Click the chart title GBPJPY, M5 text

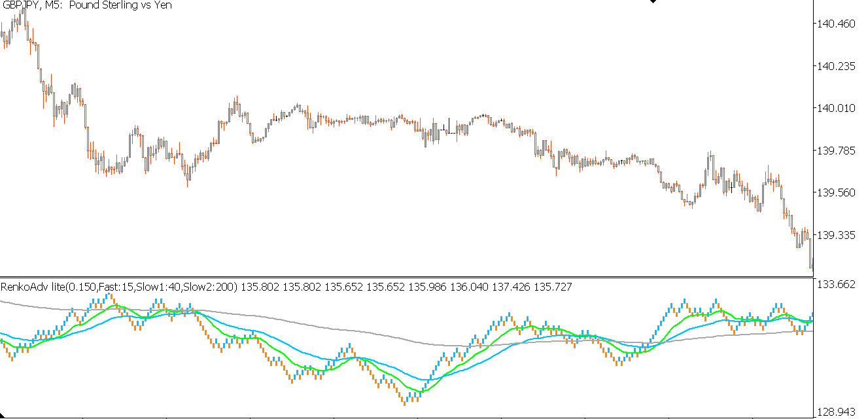point(33,5)
